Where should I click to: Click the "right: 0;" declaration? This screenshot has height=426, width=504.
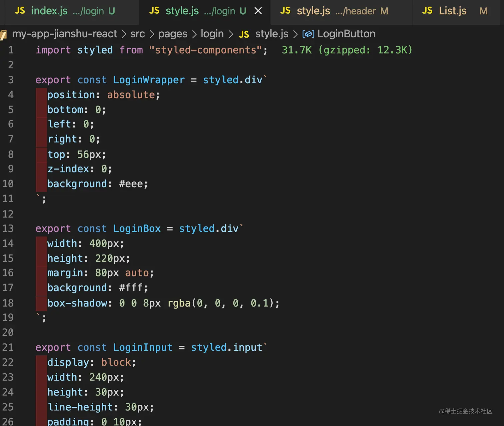click(74, 139)
